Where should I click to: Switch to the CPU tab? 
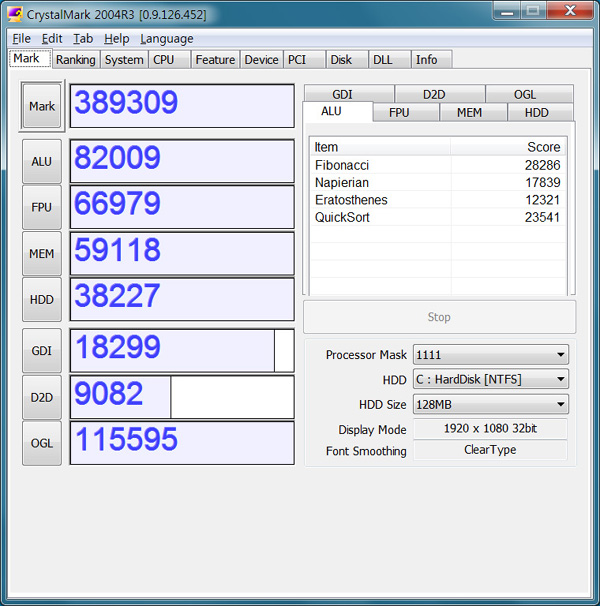169,60
